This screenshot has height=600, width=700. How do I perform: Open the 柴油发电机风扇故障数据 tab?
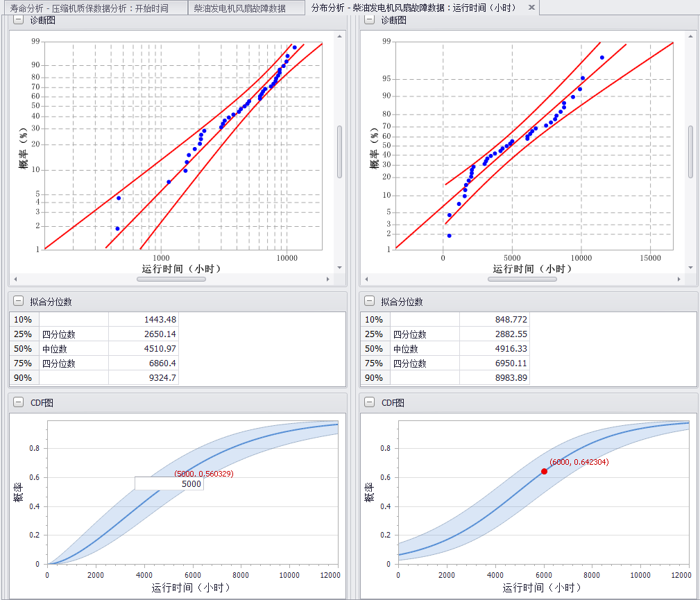239,8
